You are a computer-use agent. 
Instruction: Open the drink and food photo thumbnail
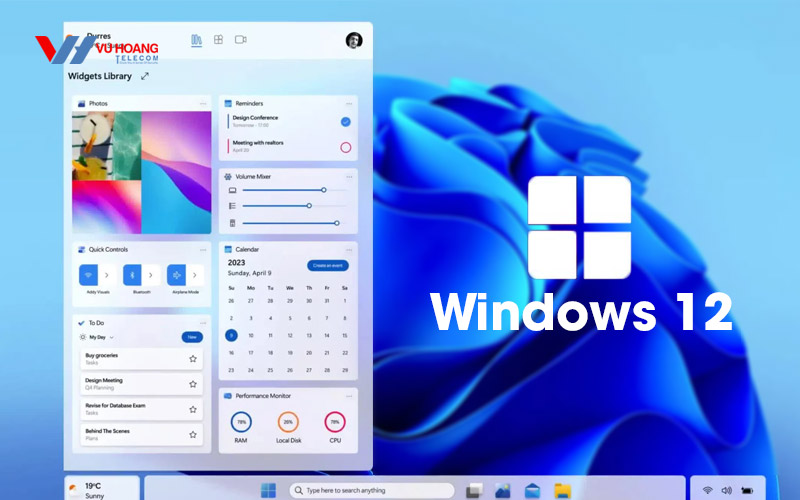tap(92, 146)
